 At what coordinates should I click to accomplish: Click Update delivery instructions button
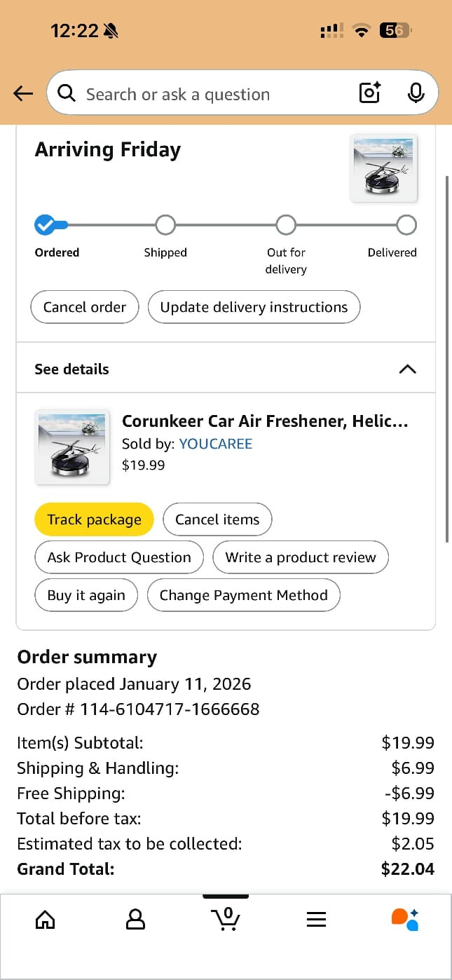[254, 307]
